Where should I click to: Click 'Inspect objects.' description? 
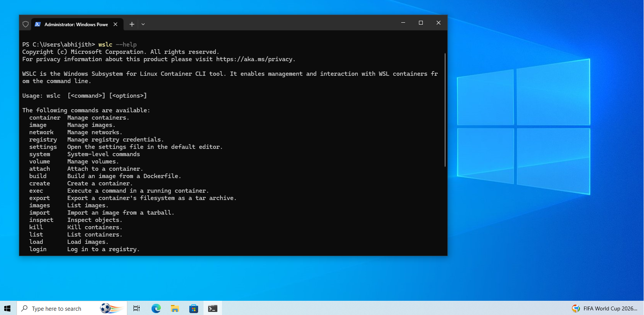click(95, 220)
